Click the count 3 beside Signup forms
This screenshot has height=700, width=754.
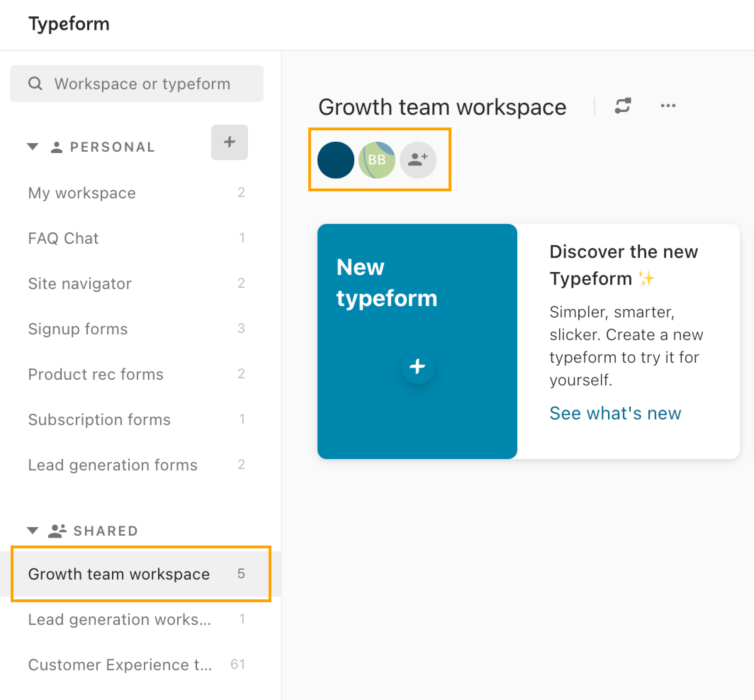(241, 328)
